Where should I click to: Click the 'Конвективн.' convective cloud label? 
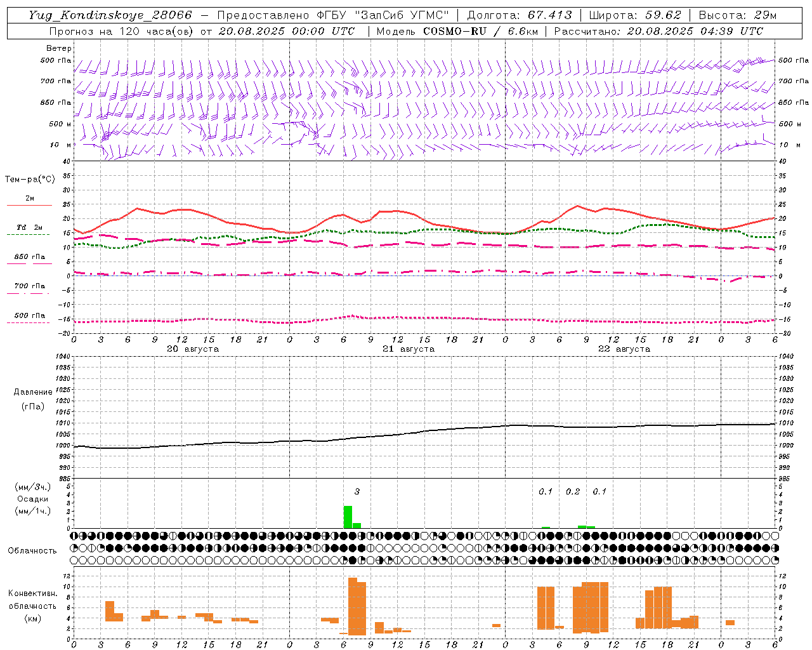coord(33,594)
